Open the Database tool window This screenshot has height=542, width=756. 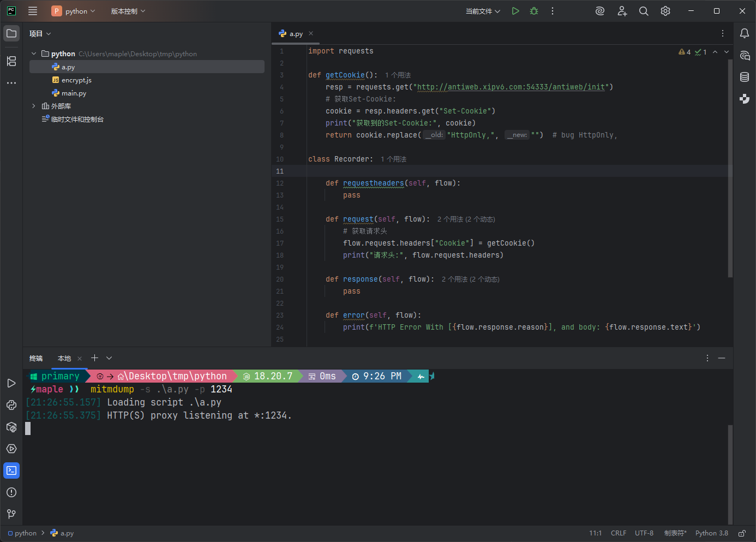tap(745, 77)
